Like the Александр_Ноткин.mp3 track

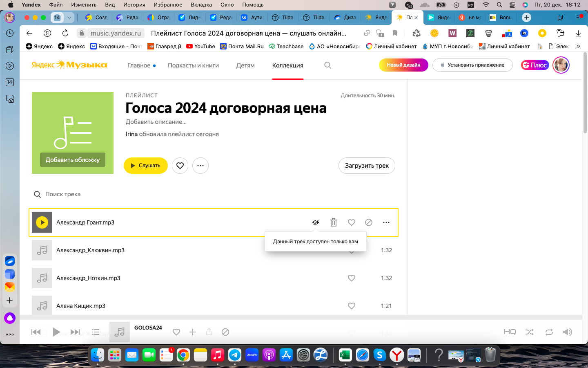coord(352,278)
